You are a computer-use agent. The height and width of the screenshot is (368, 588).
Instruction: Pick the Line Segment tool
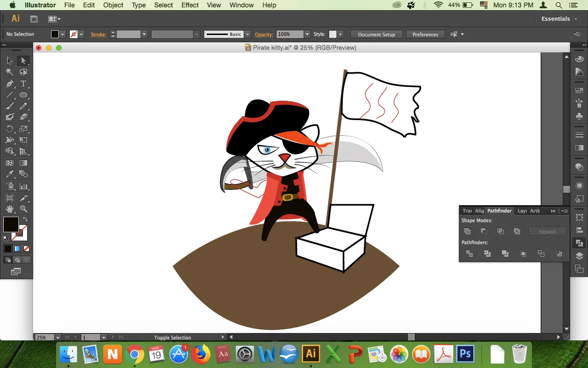pyautogui.click(x=10, y=95)
